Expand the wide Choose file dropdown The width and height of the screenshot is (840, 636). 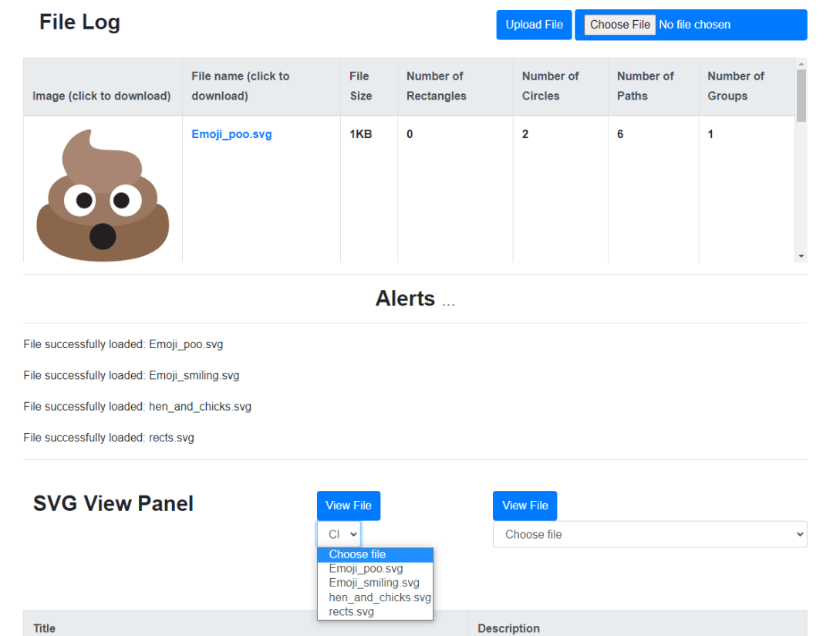[x=649, y=534]
